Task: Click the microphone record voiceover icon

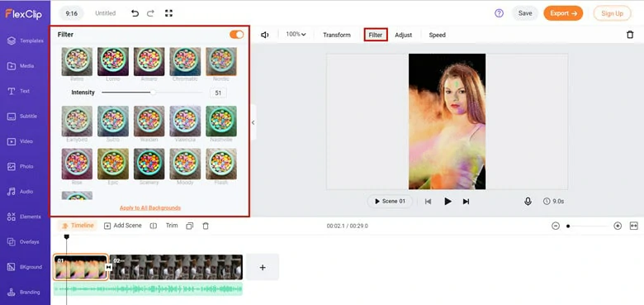Action: (528, 202)
